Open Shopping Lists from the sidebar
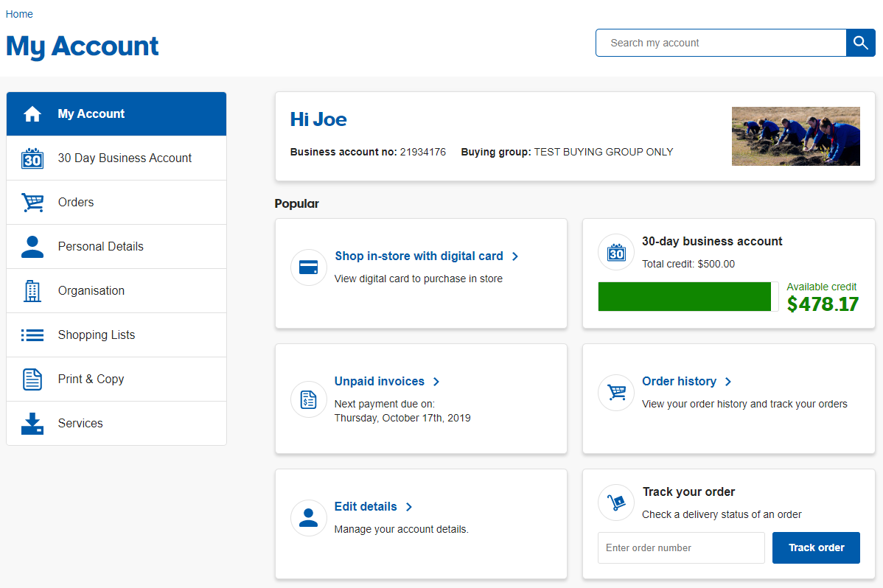 (x=97, y=335)
